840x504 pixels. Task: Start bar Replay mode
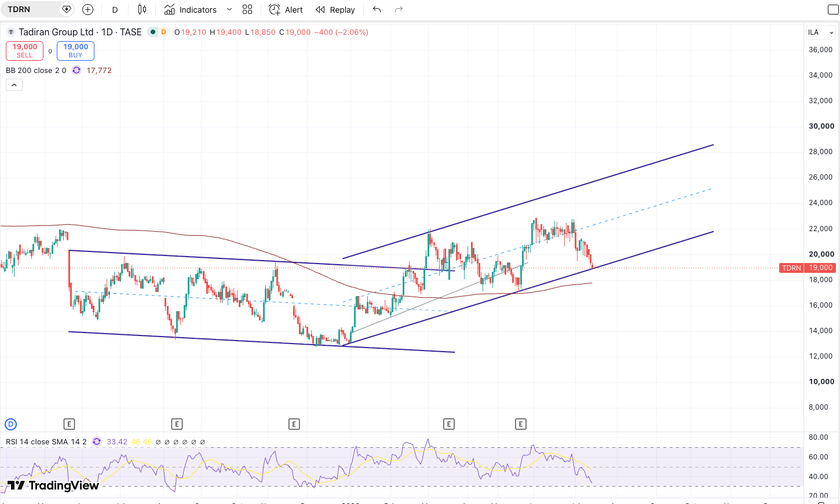[335, 10]
